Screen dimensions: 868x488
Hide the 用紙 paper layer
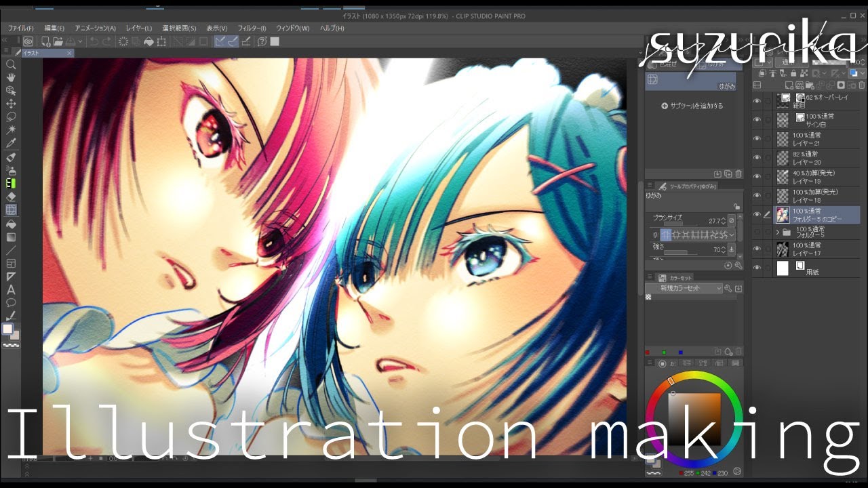[757, 268]
